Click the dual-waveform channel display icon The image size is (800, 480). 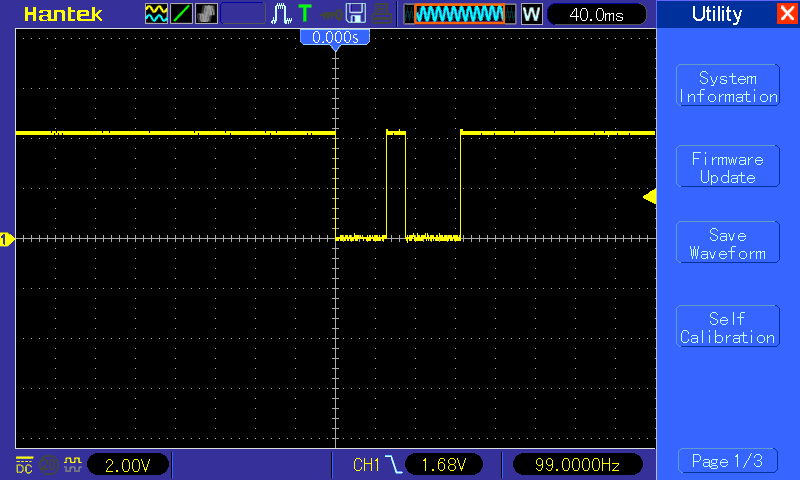[x=156, y=14]
